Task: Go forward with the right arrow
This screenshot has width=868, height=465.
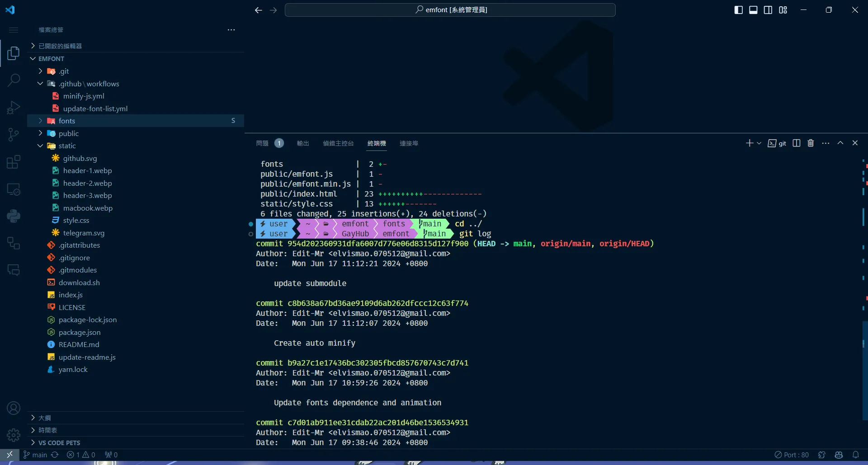Action: point(273,10)
